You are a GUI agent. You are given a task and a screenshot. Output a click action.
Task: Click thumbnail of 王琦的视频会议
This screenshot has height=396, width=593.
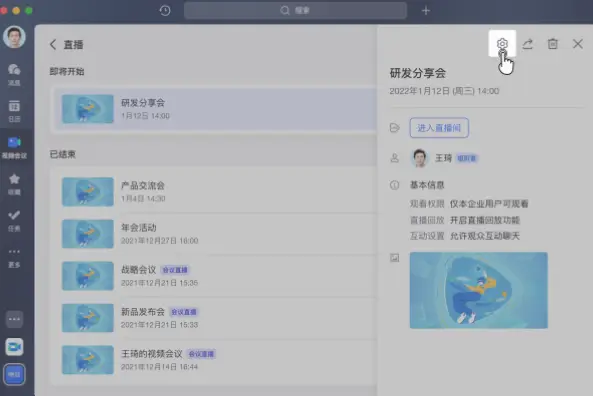tap(88, 360)
